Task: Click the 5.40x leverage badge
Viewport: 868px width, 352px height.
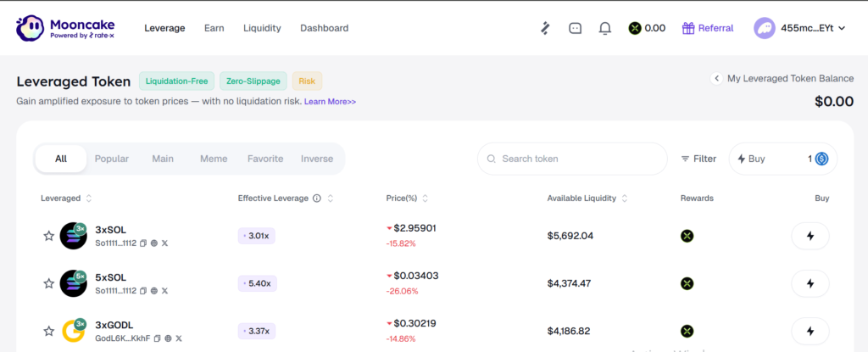Action: [x=258, y=284]
